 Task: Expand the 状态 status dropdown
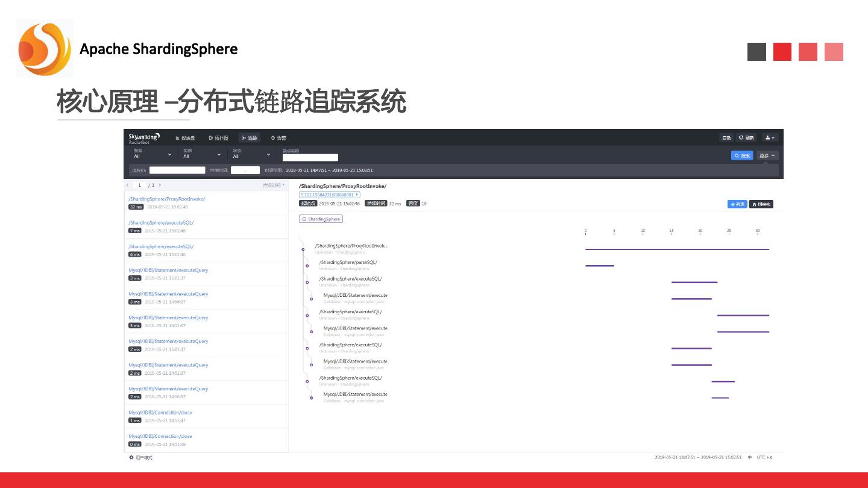pyautogui.click(x=251, y=154)
